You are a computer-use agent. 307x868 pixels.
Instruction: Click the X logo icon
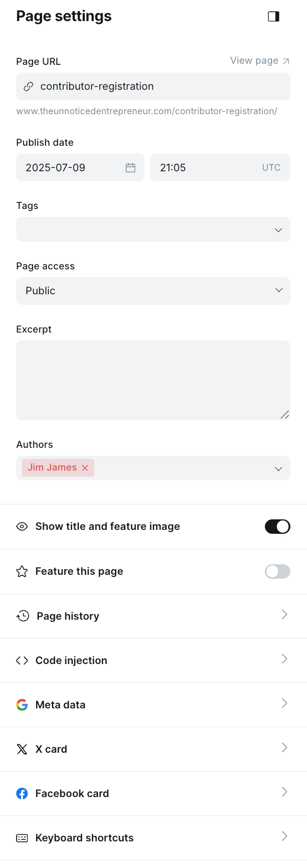(22, 749)
